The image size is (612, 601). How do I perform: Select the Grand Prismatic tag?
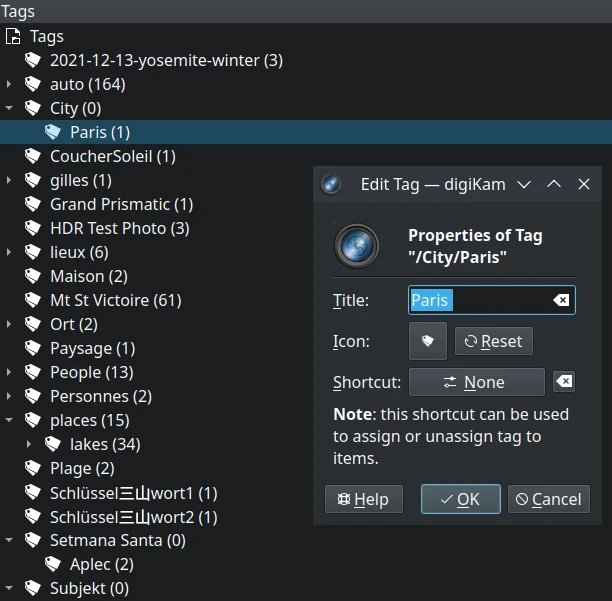click(x=121, y=204)
